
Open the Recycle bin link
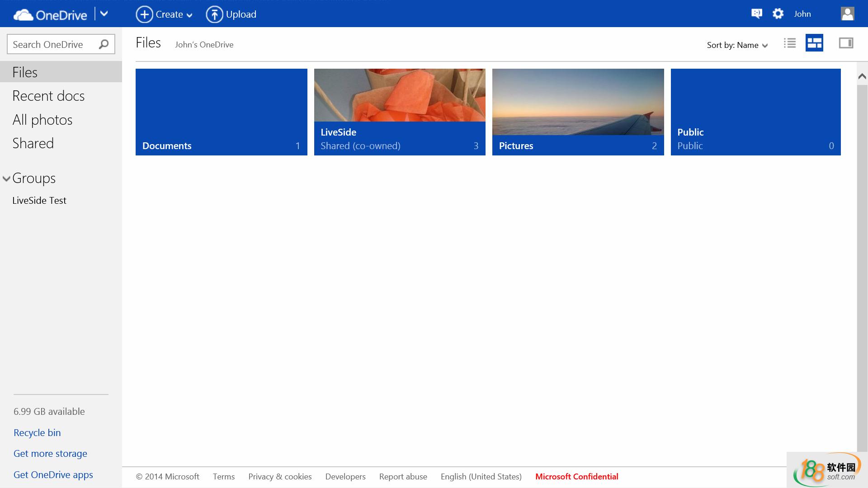(x=37, y=432)
